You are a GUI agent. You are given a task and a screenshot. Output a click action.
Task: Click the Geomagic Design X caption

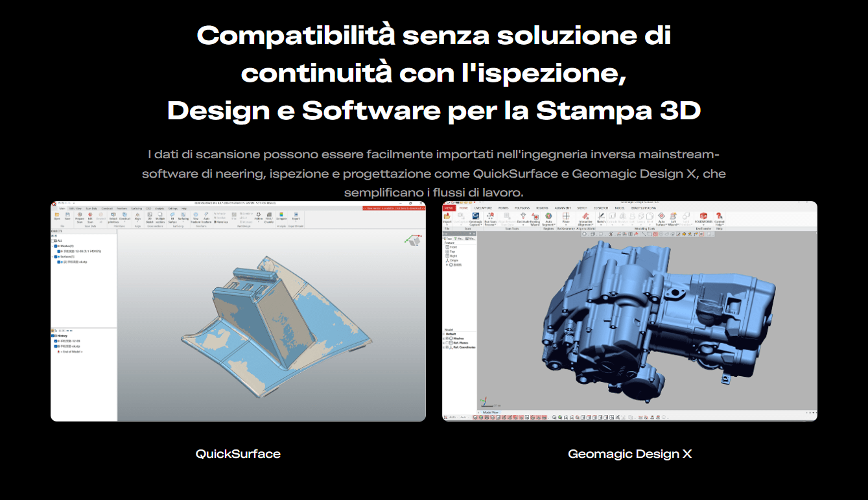pos(629,454)
